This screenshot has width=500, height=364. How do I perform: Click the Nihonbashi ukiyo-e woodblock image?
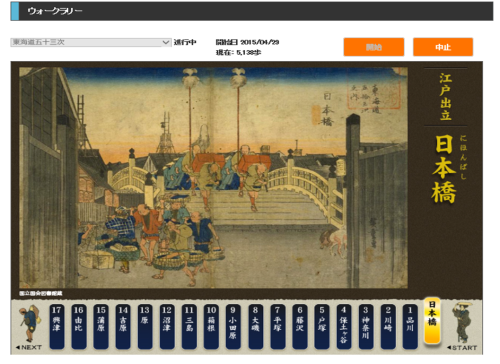coord(213,178)
